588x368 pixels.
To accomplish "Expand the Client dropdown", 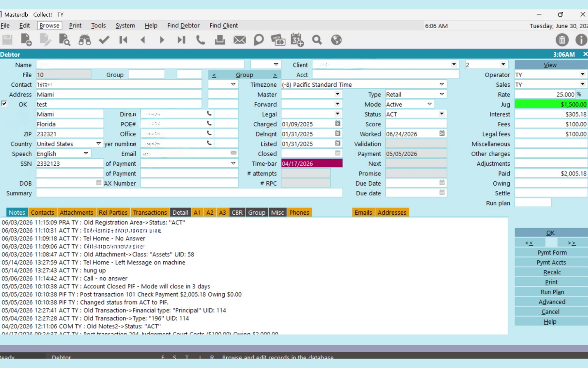I will coord(454,65).
